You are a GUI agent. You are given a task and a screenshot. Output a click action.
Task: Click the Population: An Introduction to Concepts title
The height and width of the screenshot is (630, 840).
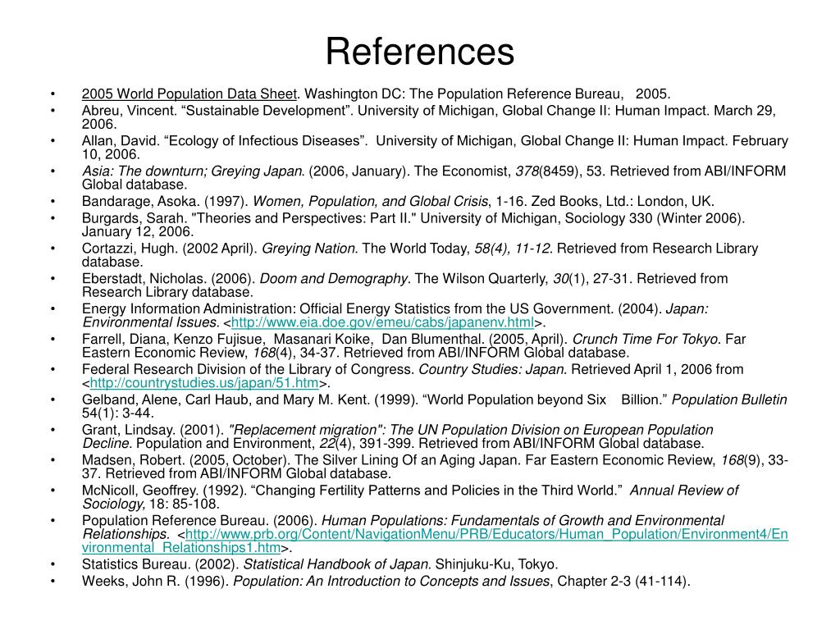[391, 582]
